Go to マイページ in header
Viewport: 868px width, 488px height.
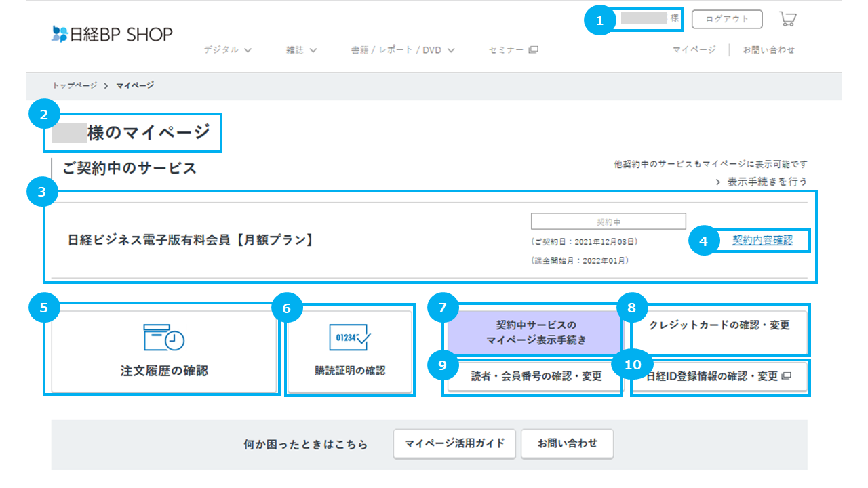tap(694, 49)
